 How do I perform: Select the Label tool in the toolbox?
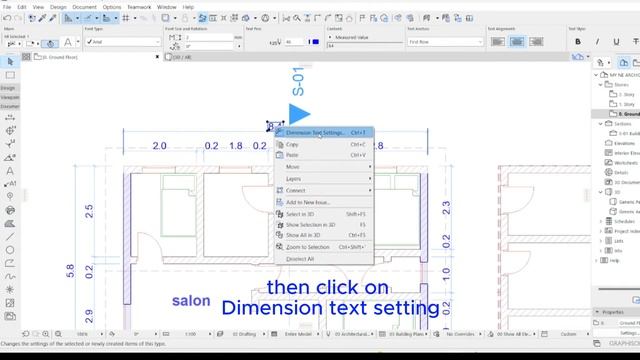(10, 184)
